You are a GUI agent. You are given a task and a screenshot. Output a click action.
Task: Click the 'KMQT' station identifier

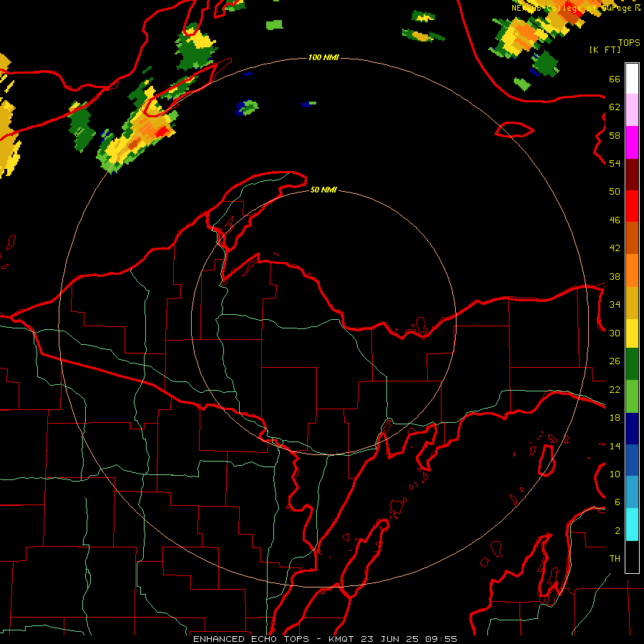tap(342, 639)
